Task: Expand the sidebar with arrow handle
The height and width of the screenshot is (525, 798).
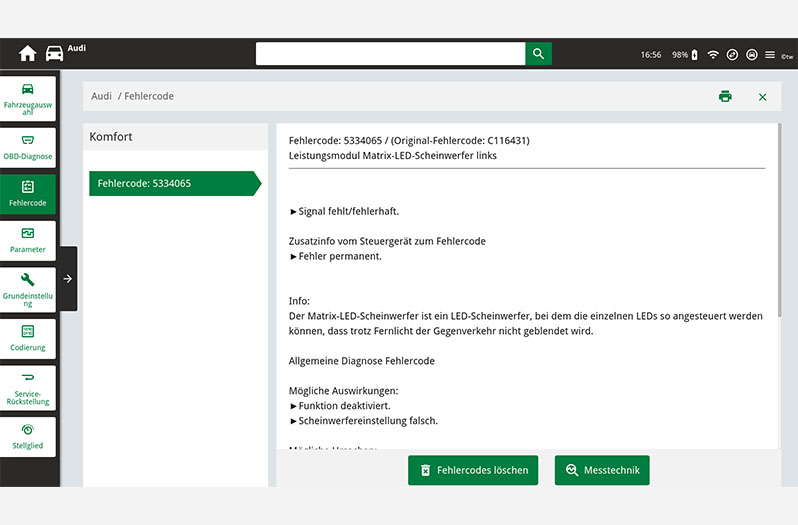Action: click(x=67, y=279)
